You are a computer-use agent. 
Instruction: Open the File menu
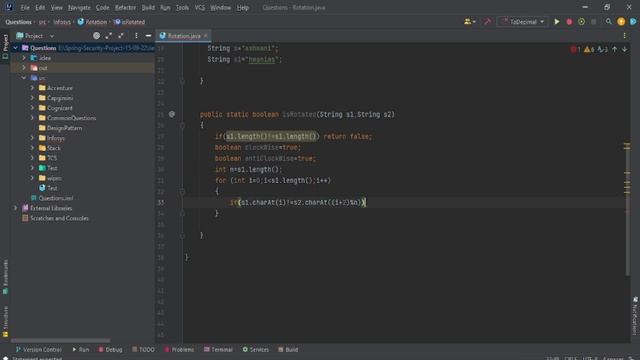coord(25,7)
